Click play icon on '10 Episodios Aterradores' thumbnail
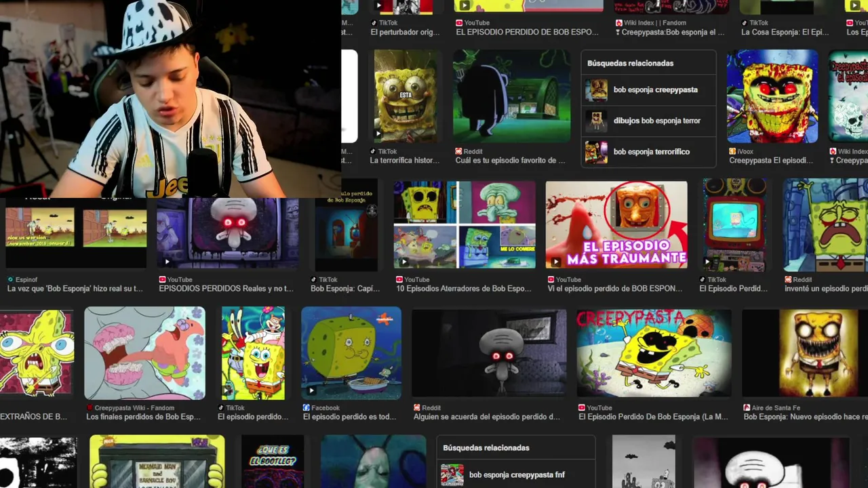This screenshot has width=868, height=488. tap(403, 262)
